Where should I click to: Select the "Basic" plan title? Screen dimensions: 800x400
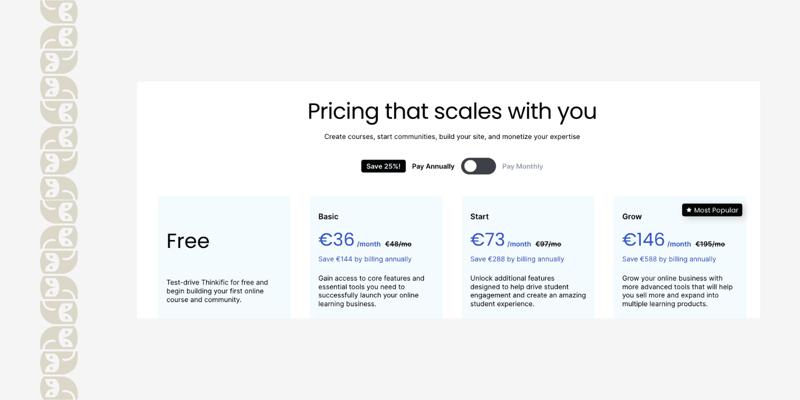328,216
